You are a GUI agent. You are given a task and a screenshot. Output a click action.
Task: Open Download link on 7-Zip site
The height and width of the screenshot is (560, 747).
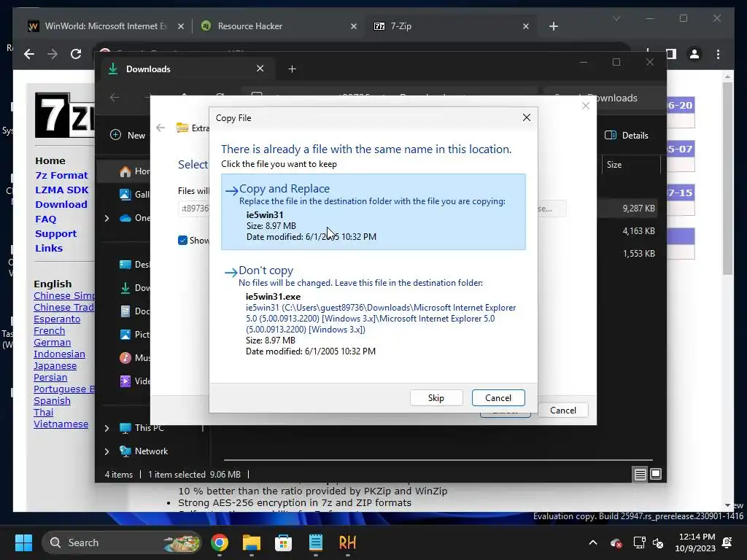pos(61,205)
